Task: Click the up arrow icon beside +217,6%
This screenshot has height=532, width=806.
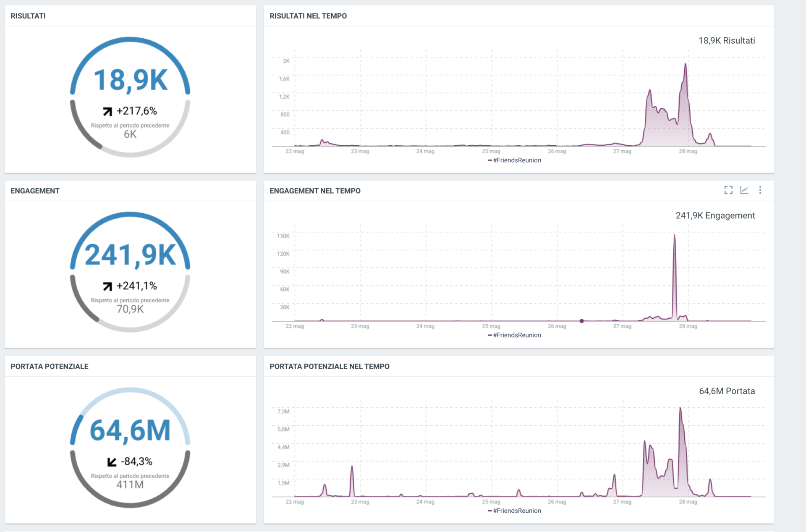Action: coord(107,111)
